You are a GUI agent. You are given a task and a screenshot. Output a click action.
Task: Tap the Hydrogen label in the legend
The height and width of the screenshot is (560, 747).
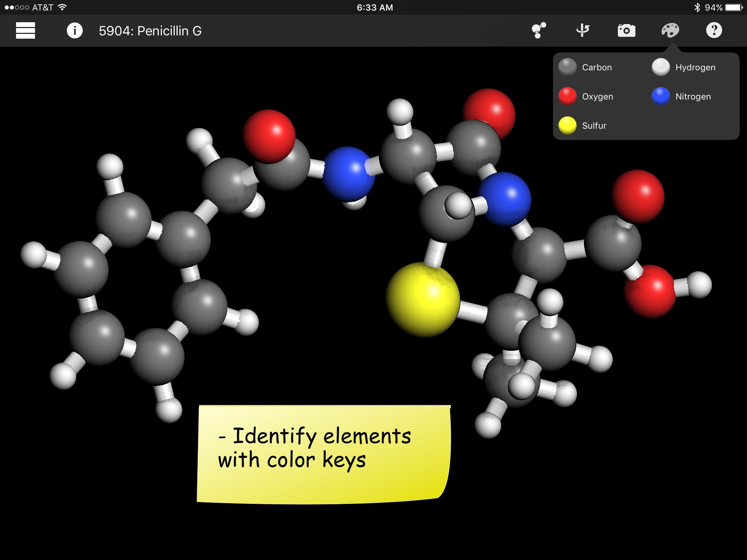(695, 67)
